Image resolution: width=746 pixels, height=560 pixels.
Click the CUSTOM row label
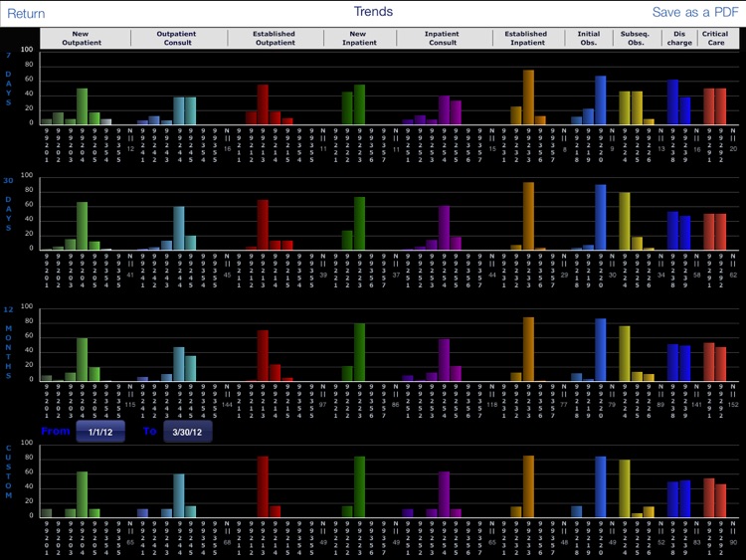(8, 471)
